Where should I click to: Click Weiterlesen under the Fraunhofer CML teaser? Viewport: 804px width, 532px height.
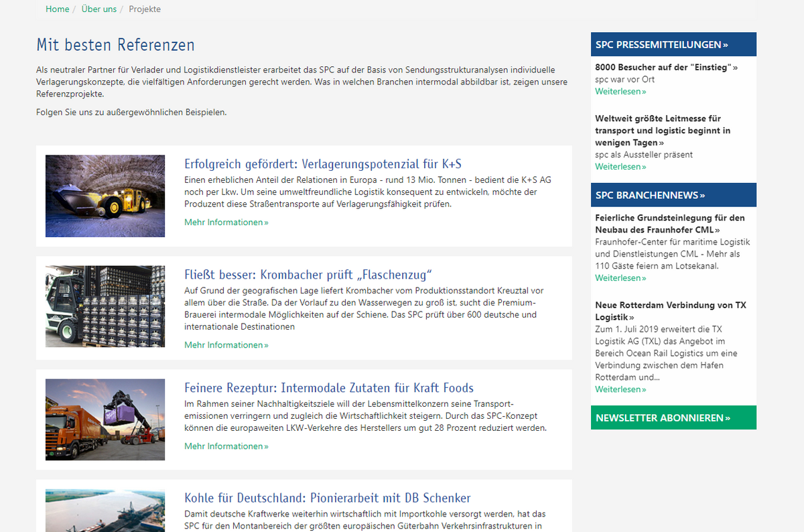pyautogui.click(x=620, y=278)
